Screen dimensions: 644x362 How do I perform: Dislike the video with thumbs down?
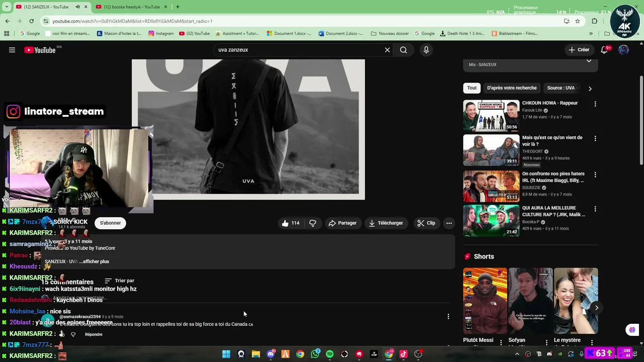click(x=312, y=223)
